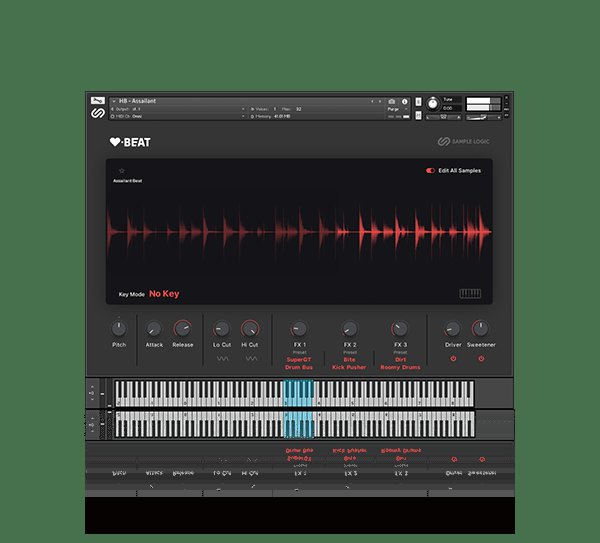Click the Hi Cut knob

[250, 328]
